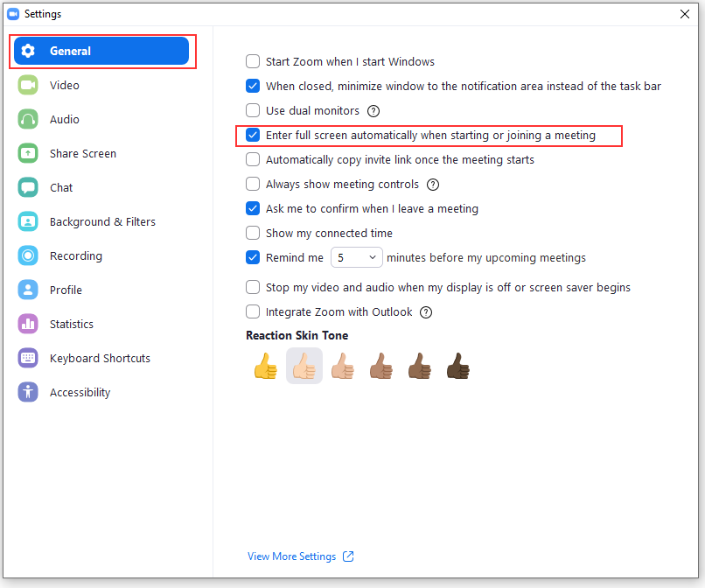Check Show my connected time
Image resolution: width=705 pixels, height=588 pixels.
pos(253,233)
